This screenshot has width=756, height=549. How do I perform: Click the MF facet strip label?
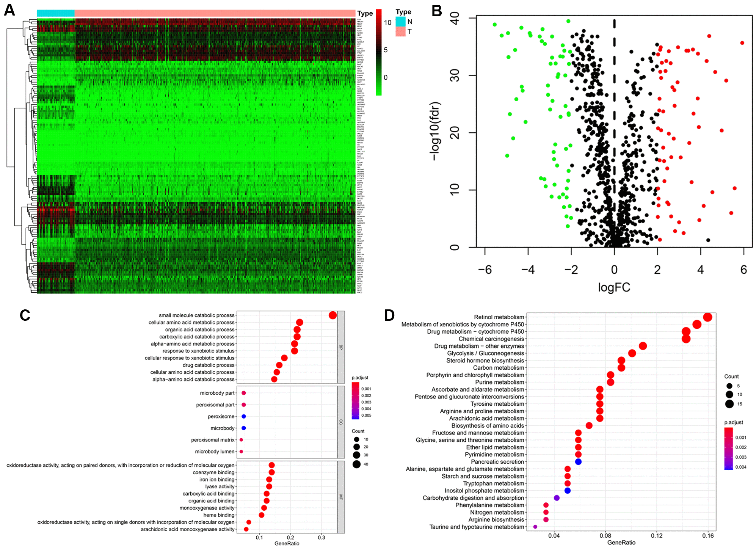tap(341, 497)
